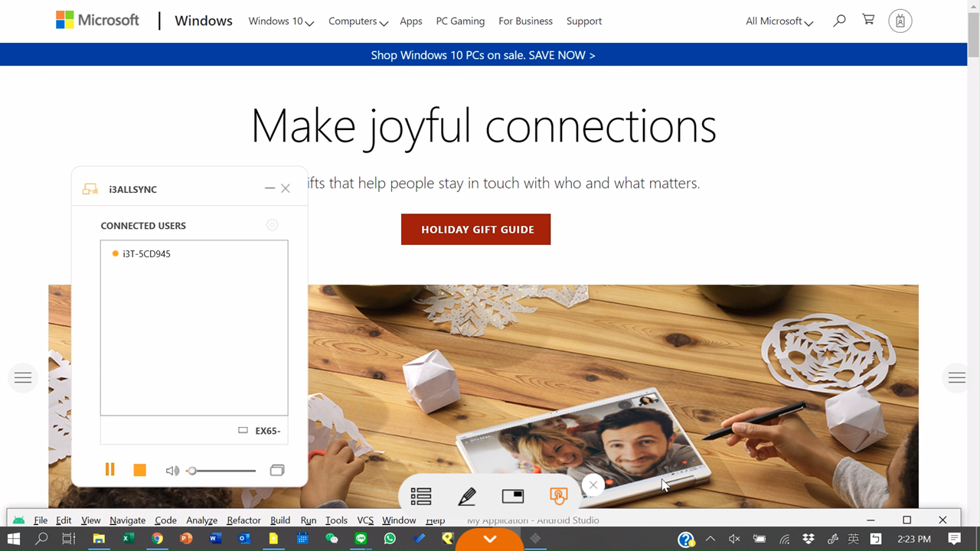Viewport: 980px width, 551px height.
Task: Collapse the orange chevron tab at bottom
Action: [490, 540]
